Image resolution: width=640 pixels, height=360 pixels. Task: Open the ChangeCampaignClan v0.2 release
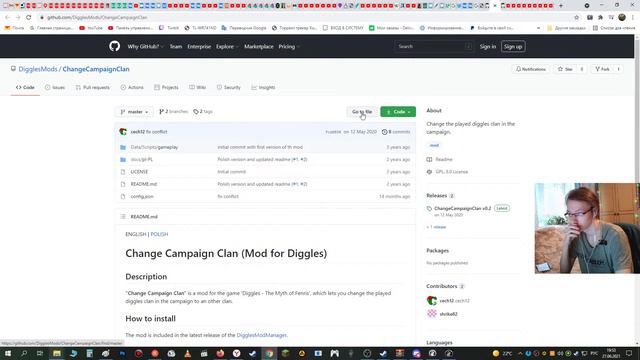(x=462, y=209)
